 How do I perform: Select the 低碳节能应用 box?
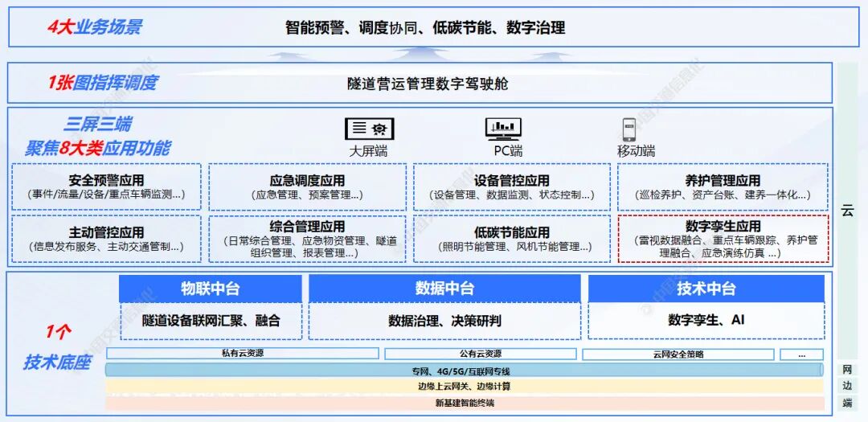tap(511, 239)
